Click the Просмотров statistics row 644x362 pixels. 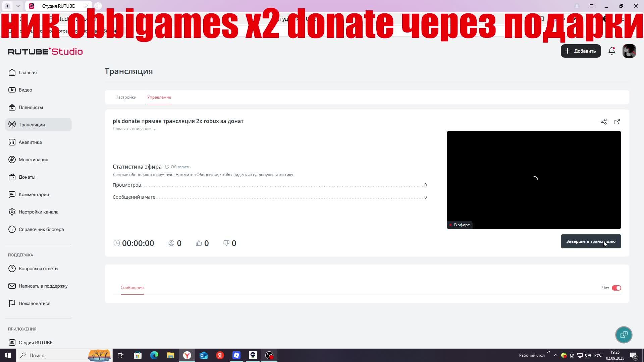click(x=270, y=185)
